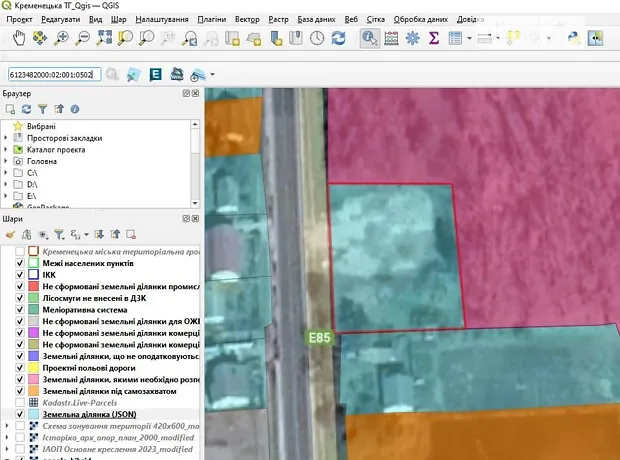Activate the Identify Features tool
Viewport: 620px width, 460px height.
pos(369,38)
